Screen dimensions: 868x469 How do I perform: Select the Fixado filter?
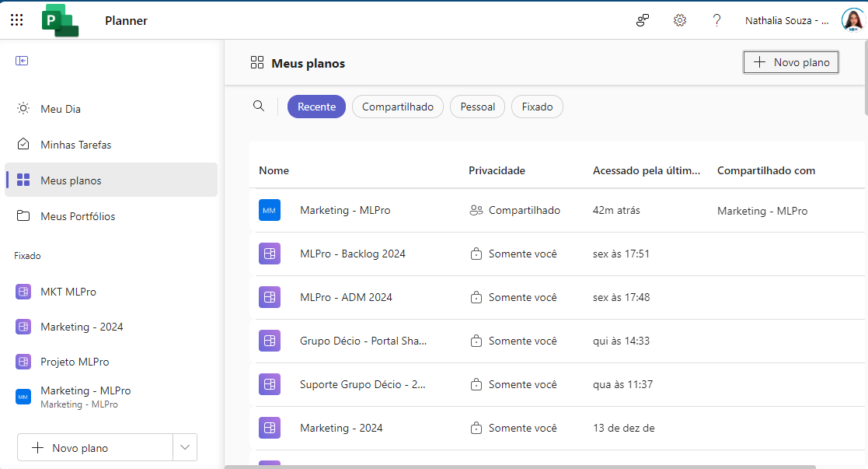(537, 107)
